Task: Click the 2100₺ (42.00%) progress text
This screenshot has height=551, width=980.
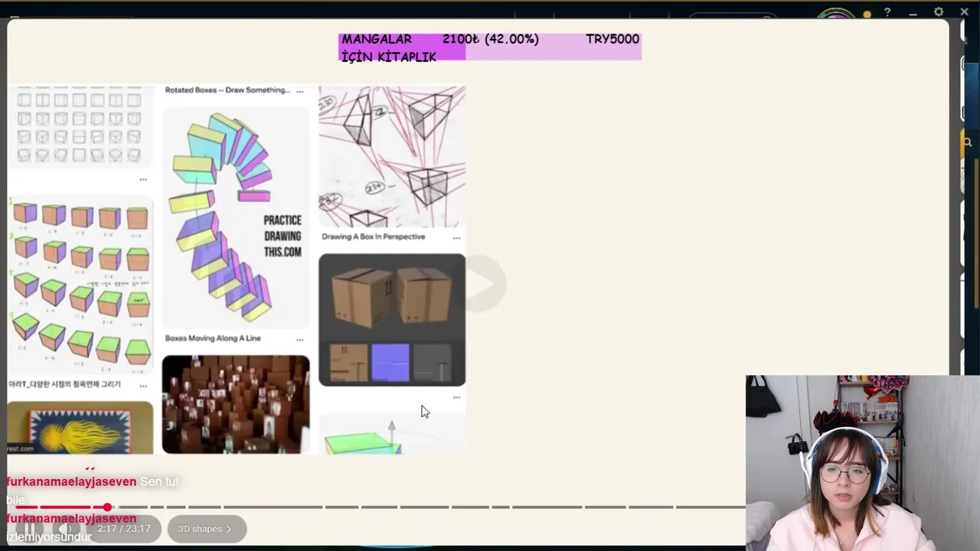Action: (x=491, y=39)
